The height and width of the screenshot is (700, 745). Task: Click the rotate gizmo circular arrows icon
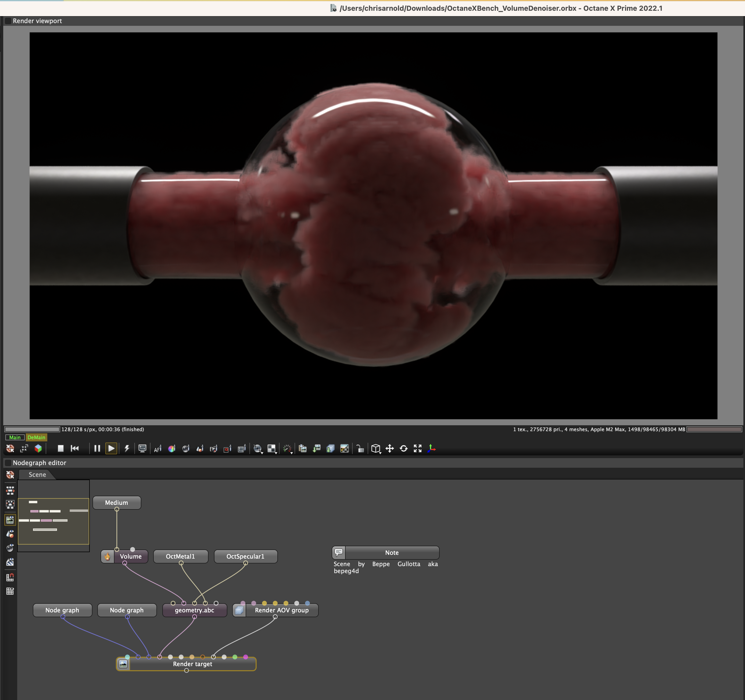tap(404, 449)
